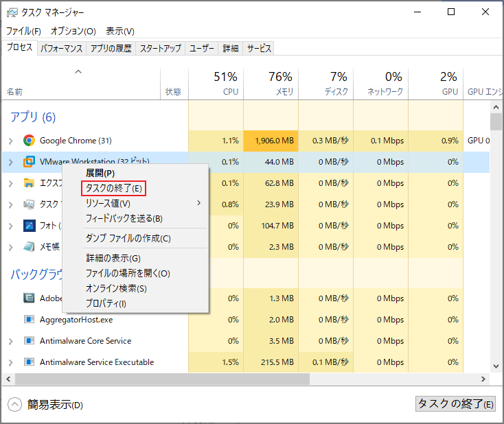Choose フィードバックを送る(B) in context menu
Image resolution: width=504 pixels, height=424 pixels.
point(136,218)
